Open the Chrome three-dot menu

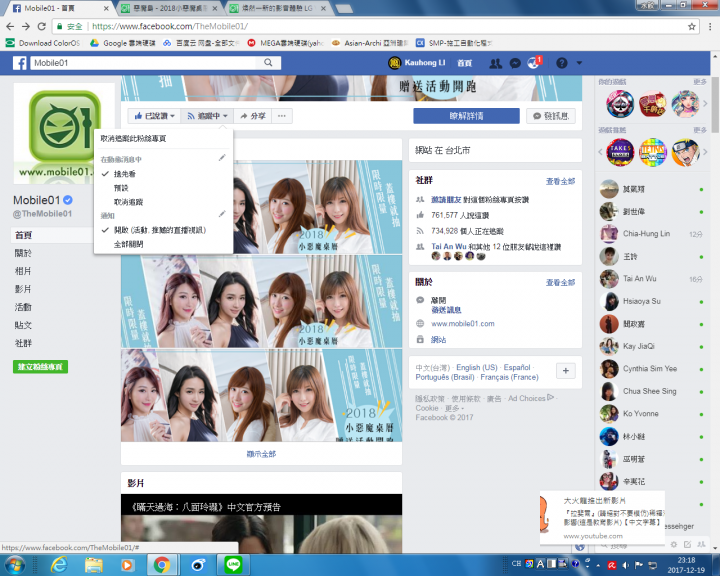[x=710, y=27]
